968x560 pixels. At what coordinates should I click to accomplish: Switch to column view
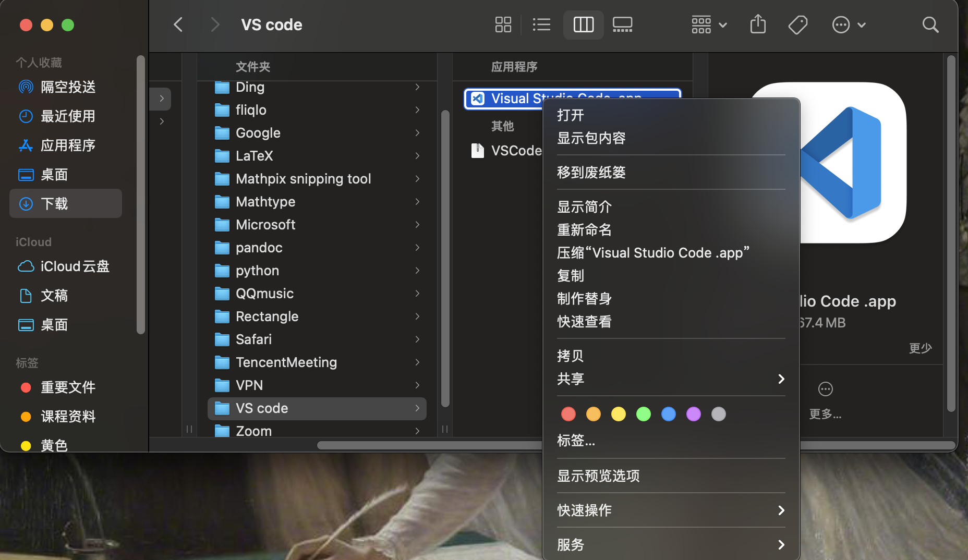tap(583, 25)
